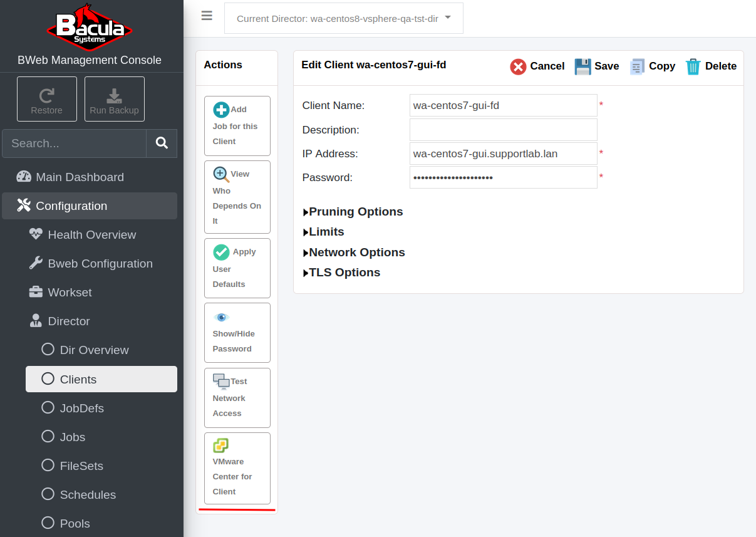Expand Pruning Options section
756x537 pixels.
[x=353, y=212]
